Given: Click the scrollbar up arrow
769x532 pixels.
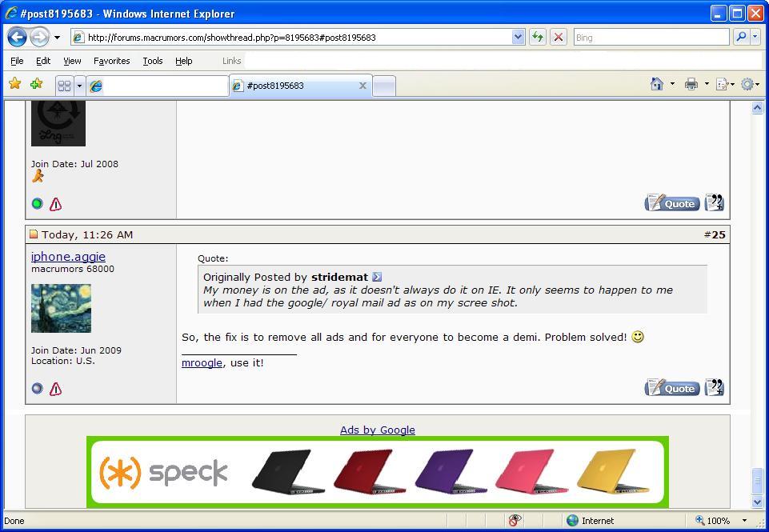Looking at the screenshot, I should pos(757,108).
